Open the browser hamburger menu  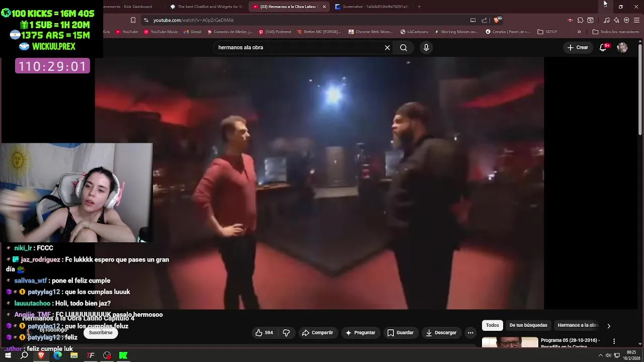pyautogui.click(x=636, y=20)
